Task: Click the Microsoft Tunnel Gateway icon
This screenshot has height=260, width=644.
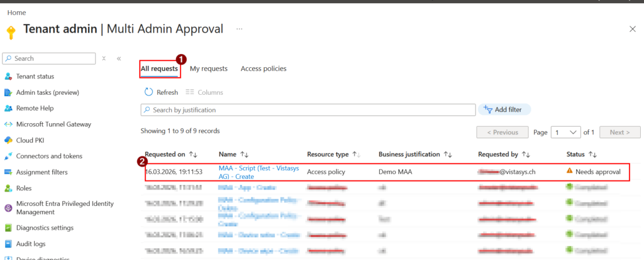Action: pos(8,124)
